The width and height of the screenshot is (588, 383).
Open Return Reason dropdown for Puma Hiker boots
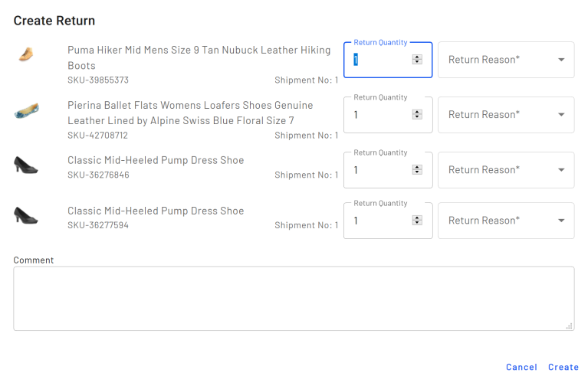coord(506,60)
